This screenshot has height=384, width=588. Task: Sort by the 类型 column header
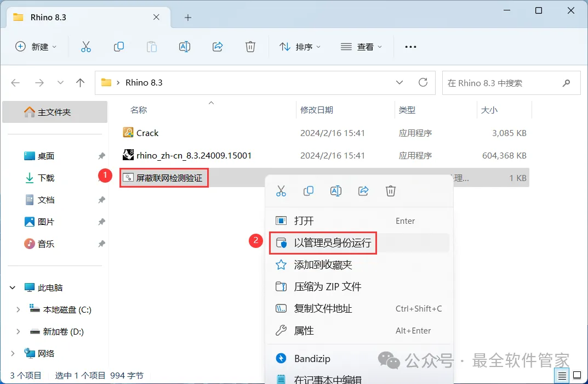coord(407,110)
